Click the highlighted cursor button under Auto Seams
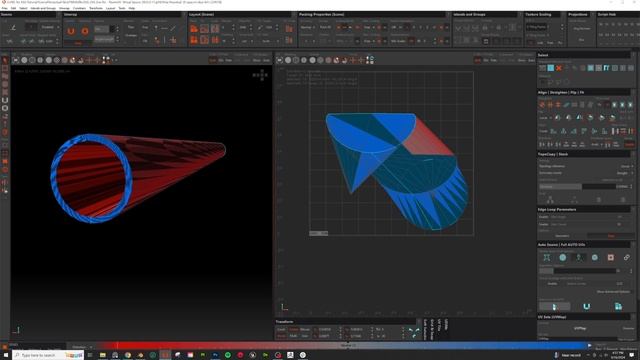 [554, 307]
